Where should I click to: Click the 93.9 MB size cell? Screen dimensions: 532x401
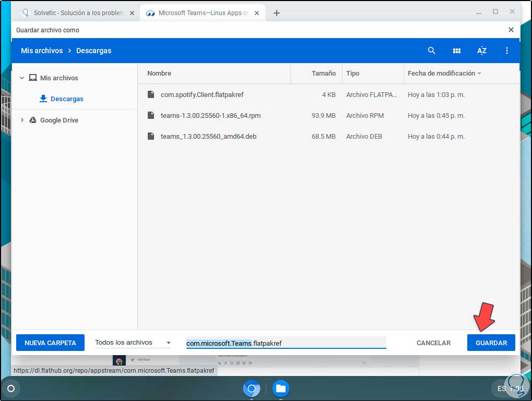pyautogui.click(x=324, y=116)
